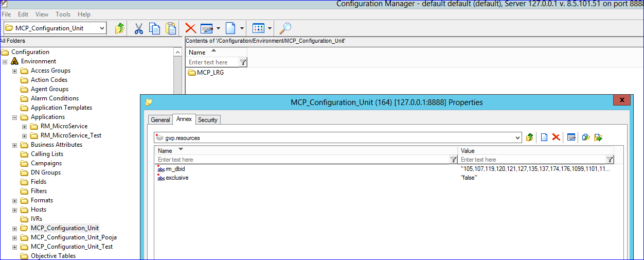644x260 pixels.
Task: Collapse the Applications tree node
Action: [x=14, y=117]
